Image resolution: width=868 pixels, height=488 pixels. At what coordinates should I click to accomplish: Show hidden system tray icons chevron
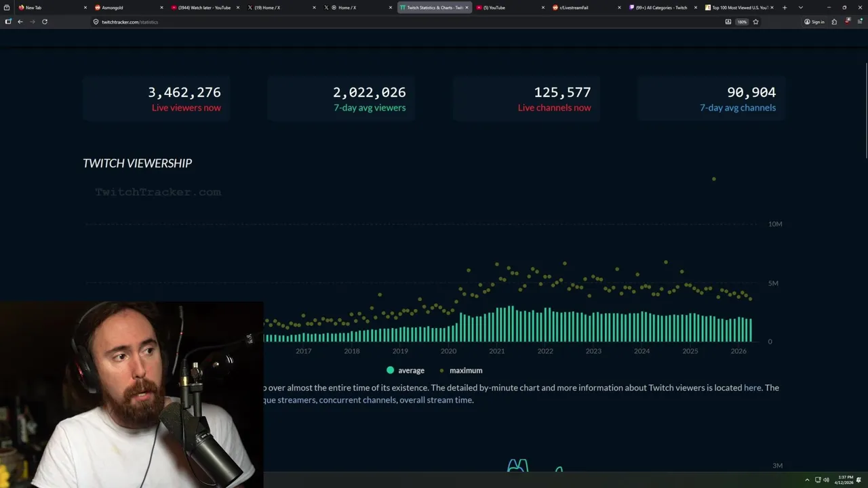[x=807, y=480]
